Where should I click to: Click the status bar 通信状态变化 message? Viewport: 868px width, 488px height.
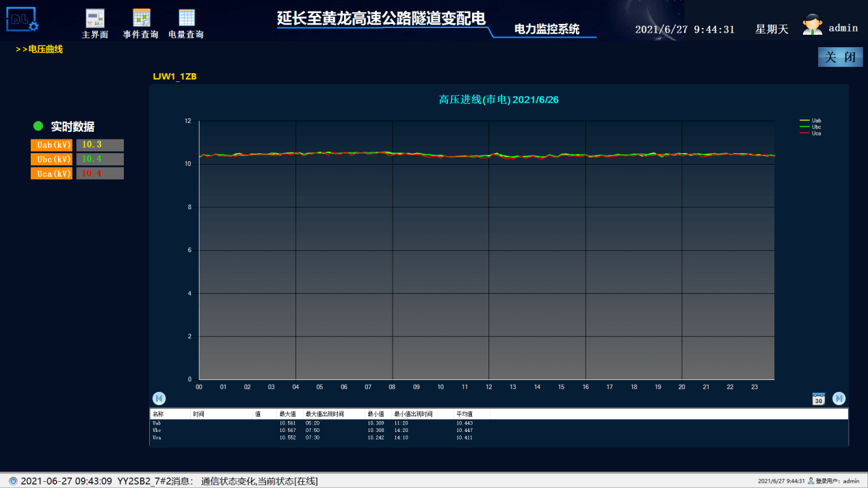coord(259,481)
